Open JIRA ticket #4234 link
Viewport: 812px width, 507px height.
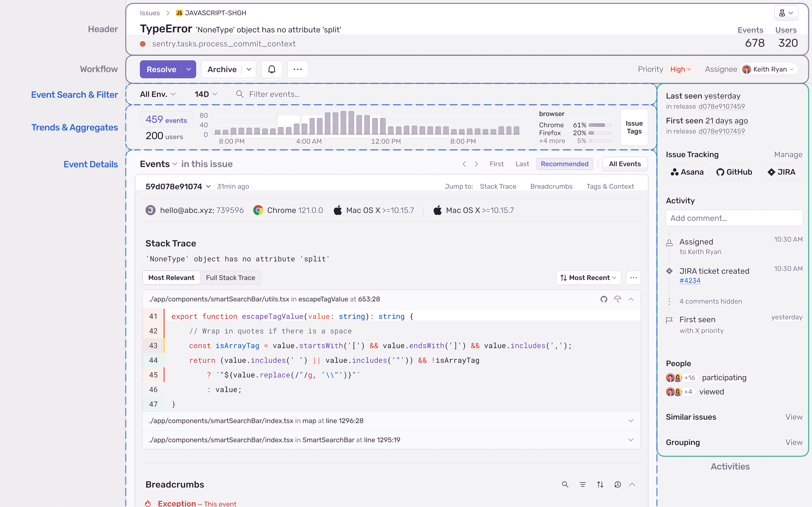coord(690,281)
